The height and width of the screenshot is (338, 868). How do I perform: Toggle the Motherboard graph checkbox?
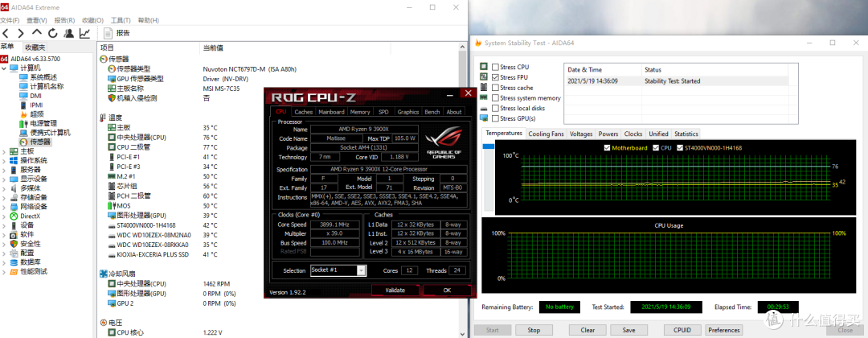pos(608,148)
